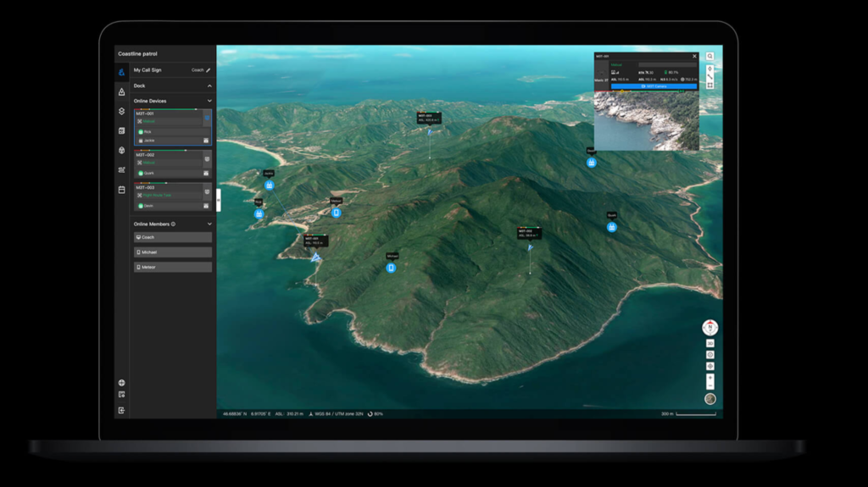Click the exit icon at sidebar bottom
The image size is (868, 487).
(x=121, y=410)
